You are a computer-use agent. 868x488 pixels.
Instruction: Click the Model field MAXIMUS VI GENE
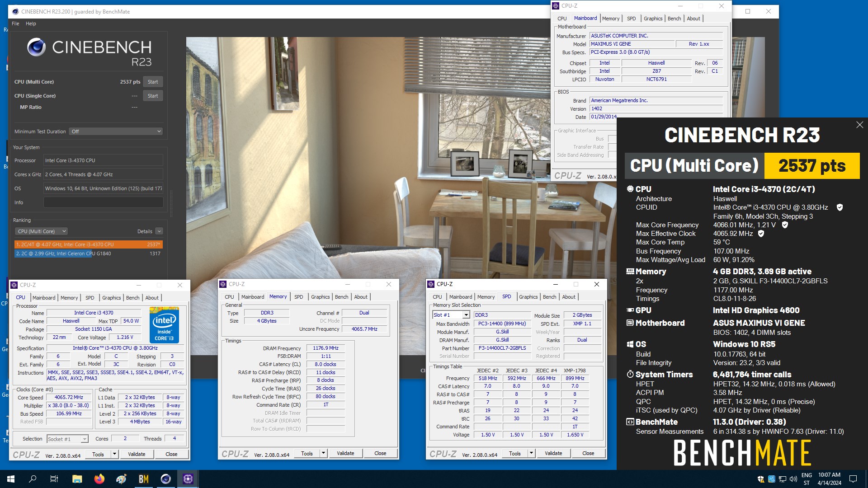click(631, 44)
